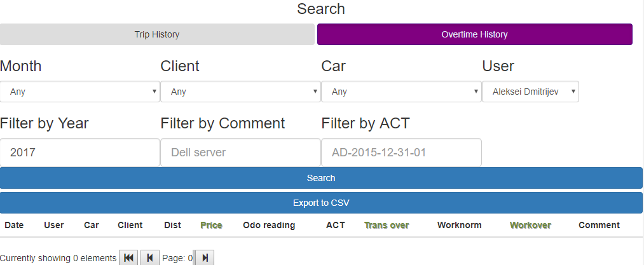644x265 pixels.
Task: Switch to Trip History tab
Action: pos(157,34)
